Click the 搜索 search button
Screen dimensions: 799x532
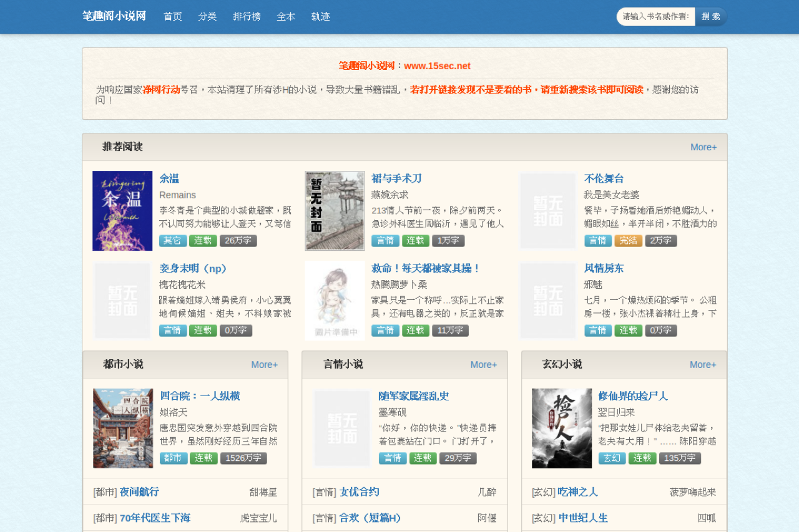coord(711,17)
